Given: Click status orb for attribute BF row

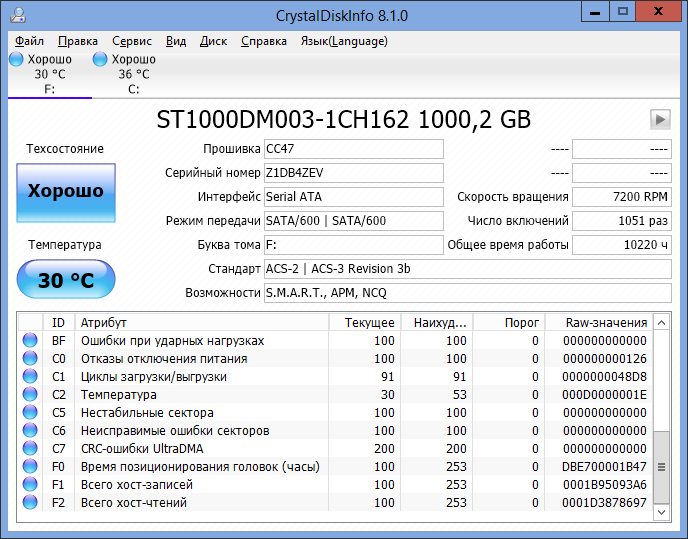Looking at the screenshot, I should coord(30,341).
